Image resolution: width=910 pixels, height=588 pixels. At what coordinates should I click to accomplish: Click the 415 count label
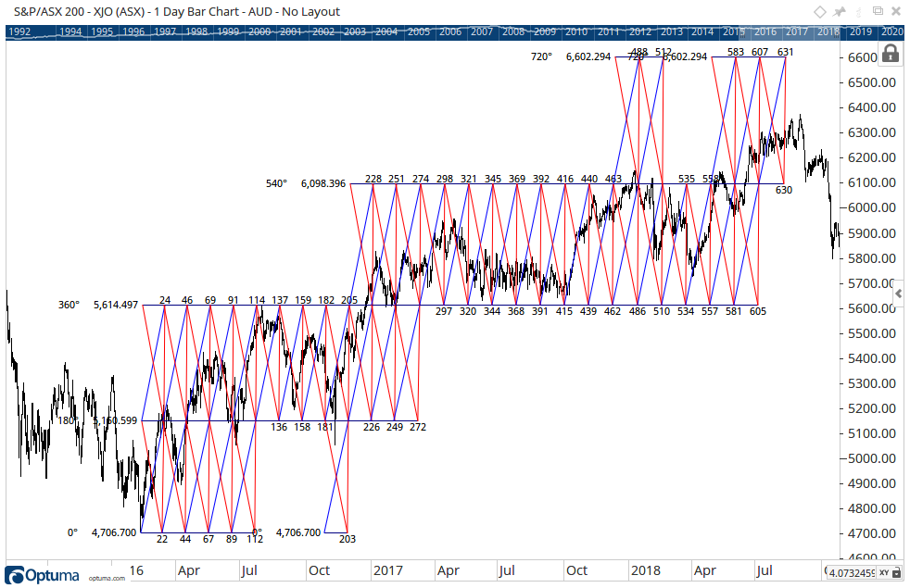[564, 311]
